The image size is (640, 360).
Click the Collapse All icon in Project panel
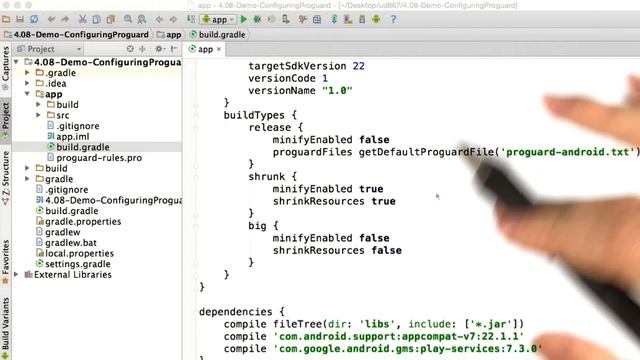[142, 49]
